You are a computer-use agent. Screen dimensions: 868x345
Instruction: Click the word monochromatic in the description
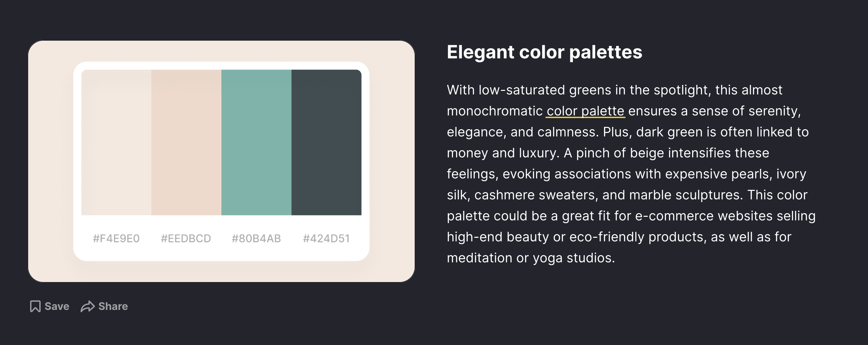495,111
